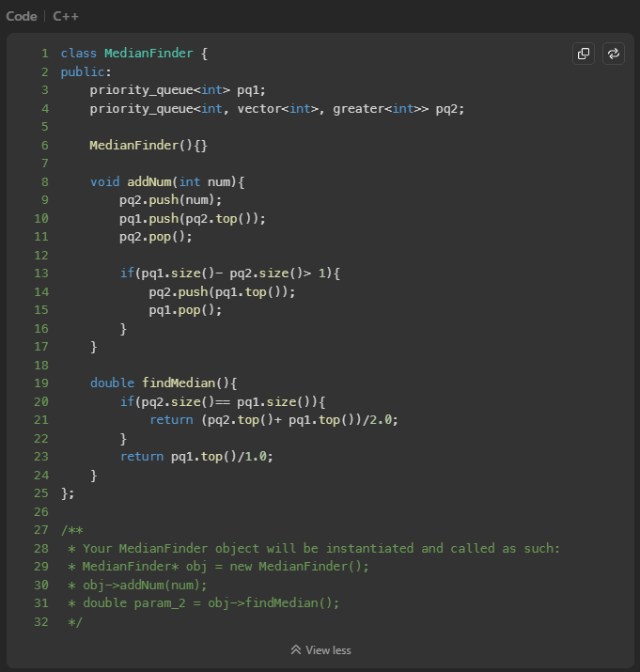This screenshot has width=640, height=672.
Task: Click the void addNum(int num){ line
Action: [x=167, y=182]
